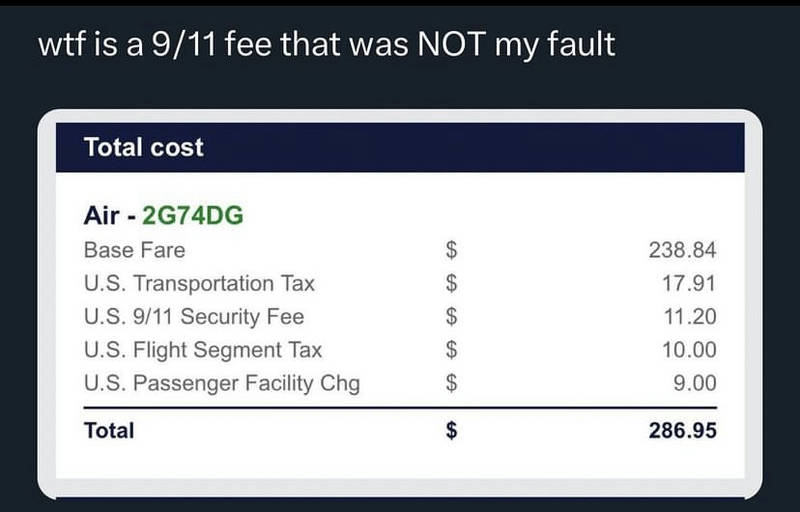Click the dollar sign beside 9/11 Security Fee
The width and height of the screenshot is (800, 512).
(452, 317)
